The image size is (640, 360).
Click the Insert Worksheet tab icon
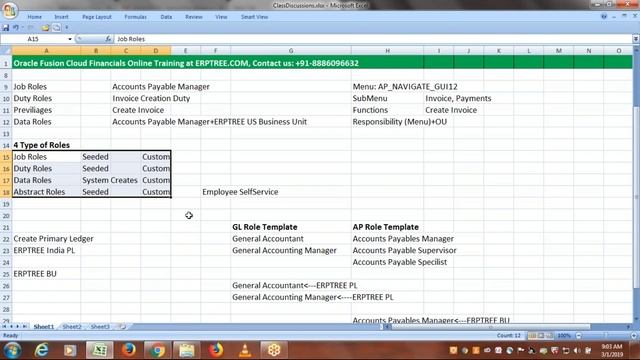pyautogui.click(x=122, y=327)
